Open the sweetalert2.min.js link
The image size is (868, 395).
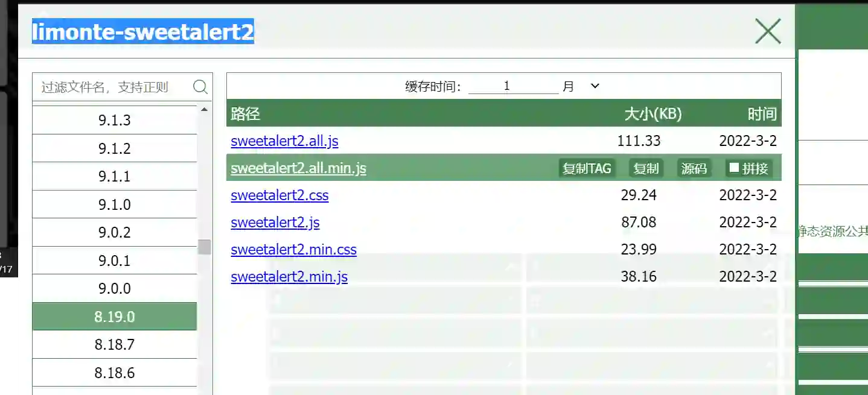(x=289, y=277)
